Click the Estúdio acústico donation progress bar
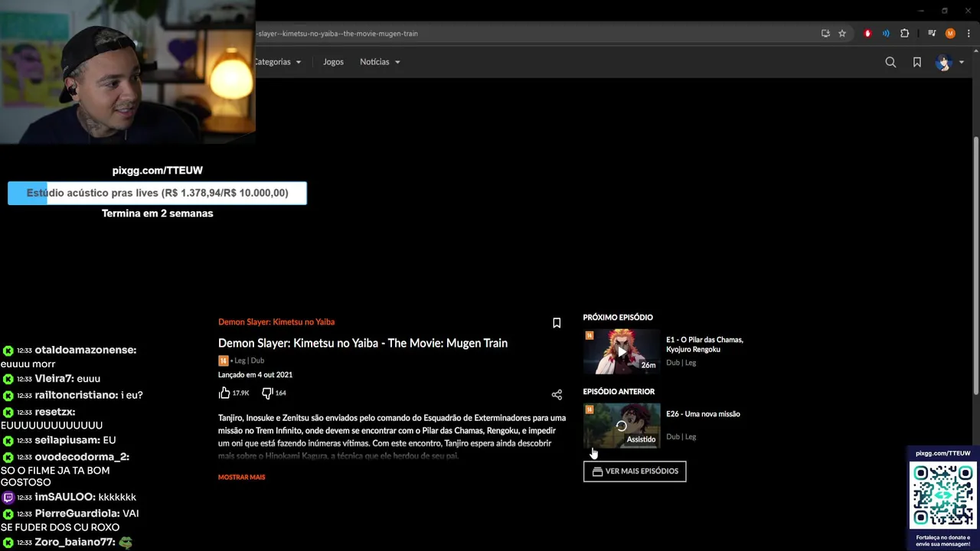Viewport: 980px width, 551px height. [157, 193]
